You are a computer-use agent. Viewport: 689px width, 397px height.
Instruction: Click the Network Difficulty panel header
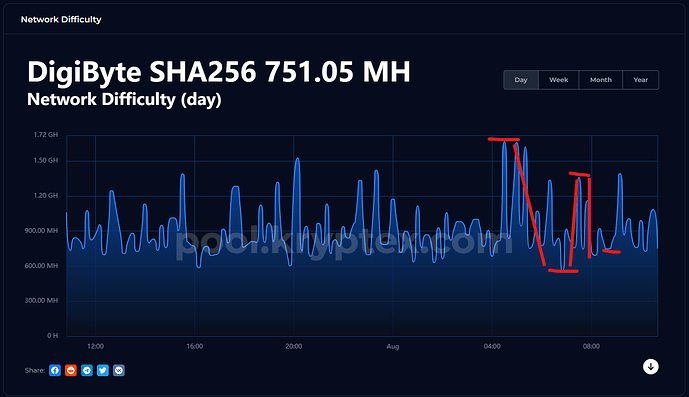(61, 19)
